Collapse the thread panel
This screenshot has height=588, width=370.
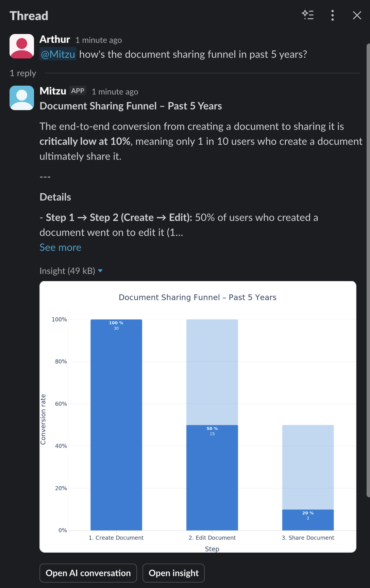point(356,15)
